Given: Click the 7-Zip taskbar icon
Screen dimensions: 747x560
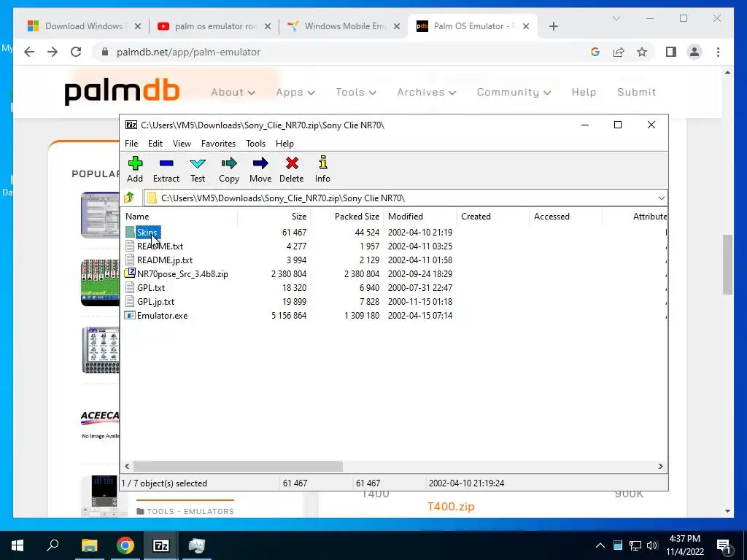Looking at the screenshot, I should pyautogui.click(x=161, y=545).
